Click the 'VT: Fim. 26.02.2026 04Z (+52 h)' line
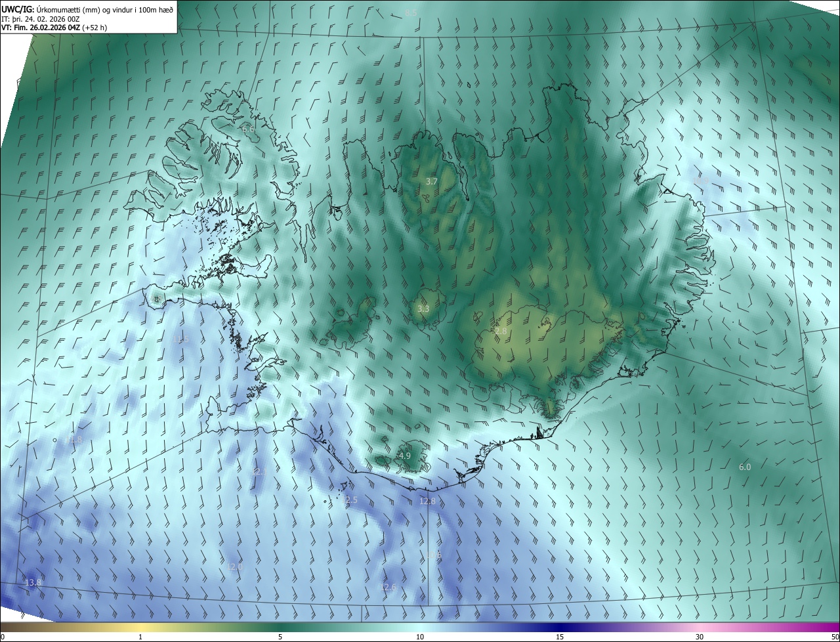Image resolution: width=840 pixels, height=642 pixels. click(x=54, y=28)
